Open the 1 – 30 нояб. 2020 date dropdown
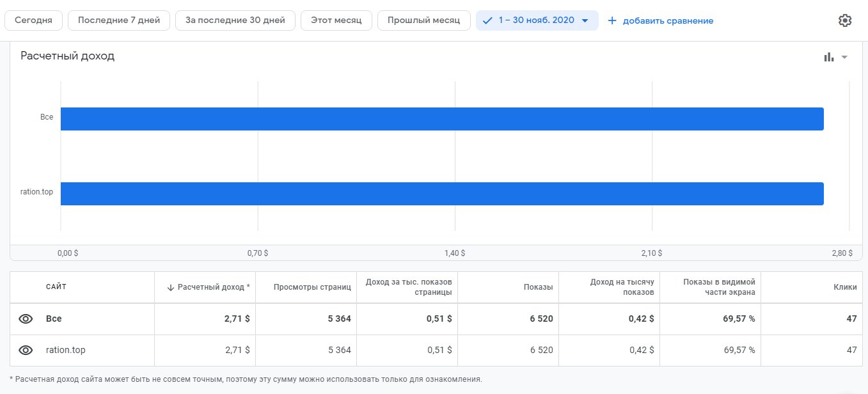Screen dimensions: 868x394 tap(537, 20)
